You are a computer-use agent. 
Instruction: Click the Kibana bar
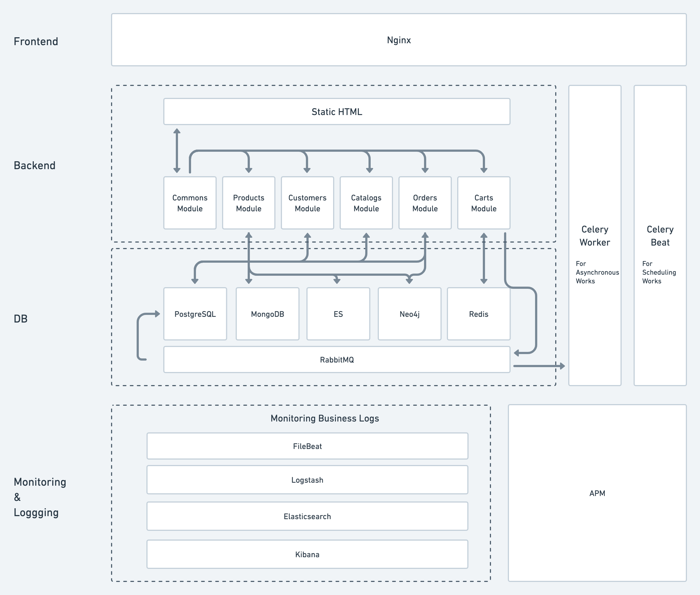pos(307,554)
